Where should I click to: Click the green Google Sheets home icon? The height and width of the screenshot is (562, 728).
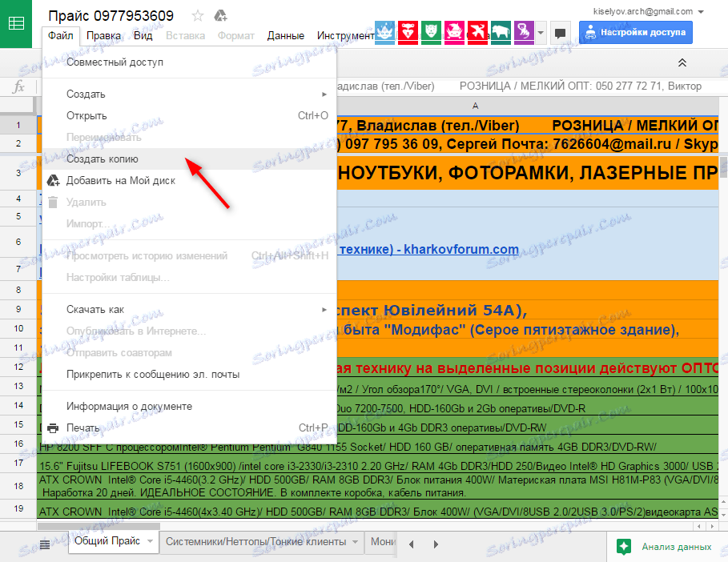[x=16, y=25]
